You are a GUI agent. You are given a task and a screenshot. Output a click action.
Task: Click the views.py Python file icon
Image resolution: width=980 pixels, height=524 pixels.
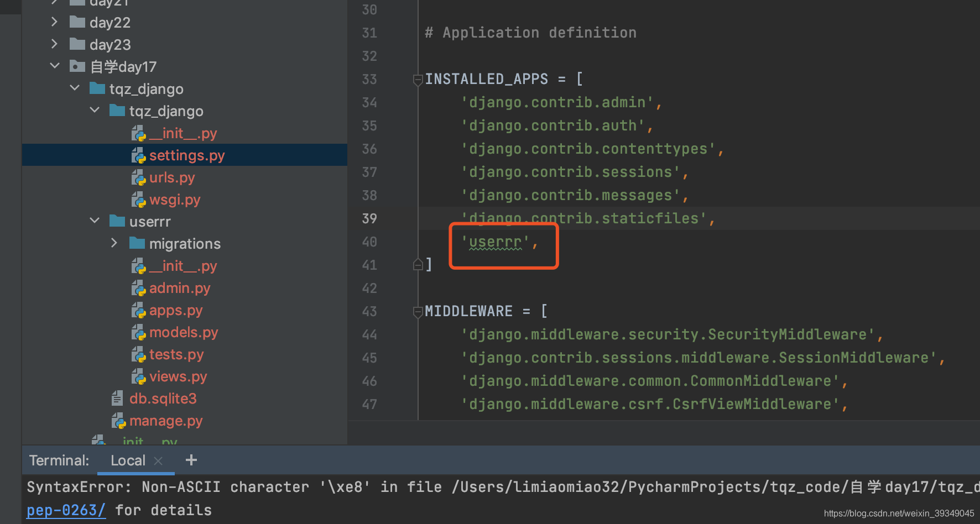(x=138, y=376)
